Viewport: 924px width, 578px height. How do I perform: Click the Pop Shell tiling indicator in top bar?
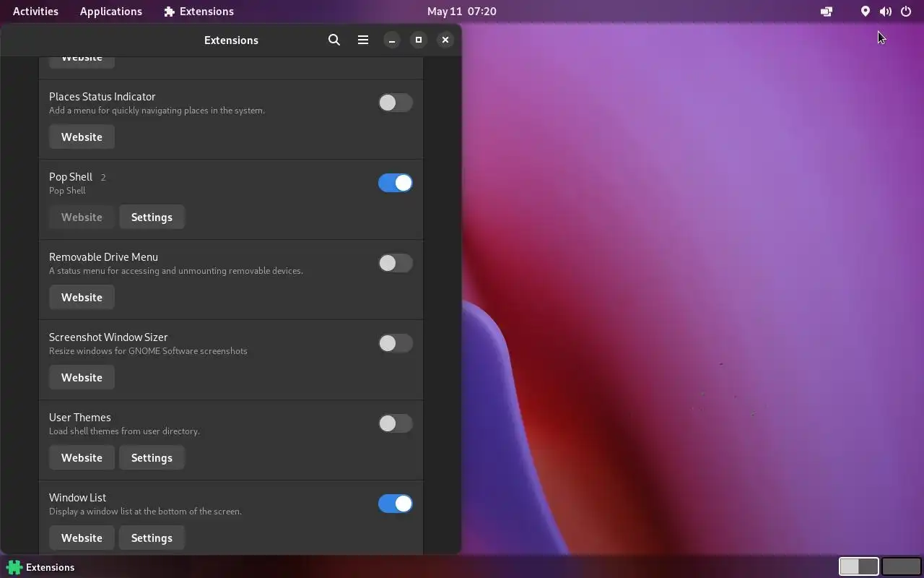[827, 12]
